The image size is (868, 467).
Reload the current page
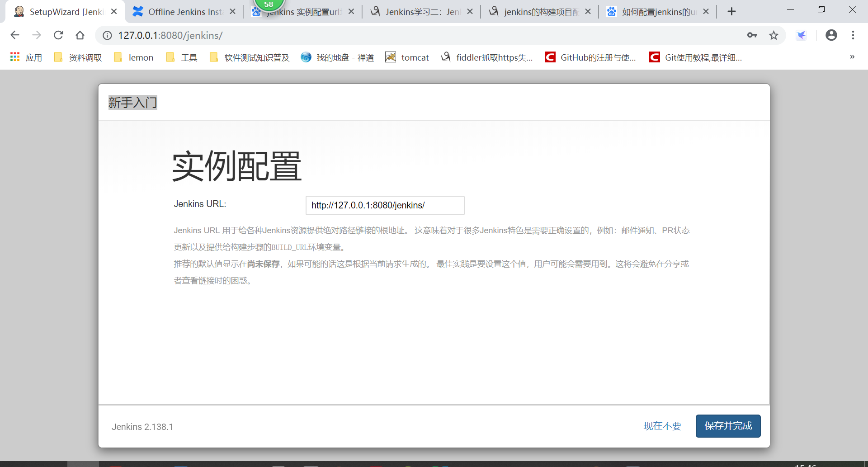point(58,35)
